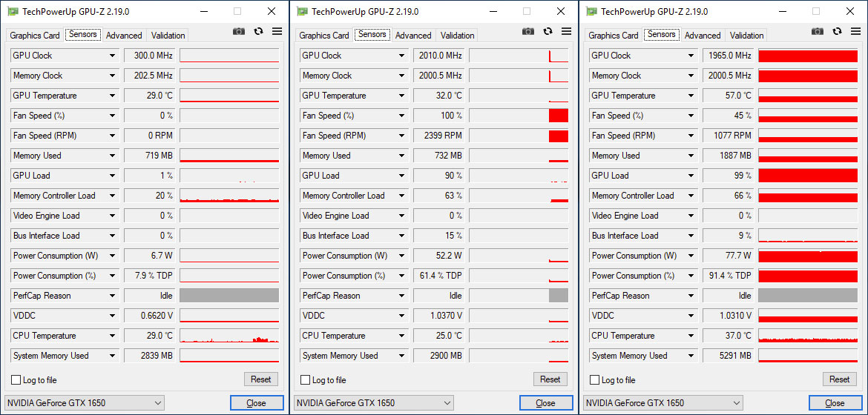Click the camera icon in the middle window
This screenshot has width=868, height=415.
(x=528, y=31)
